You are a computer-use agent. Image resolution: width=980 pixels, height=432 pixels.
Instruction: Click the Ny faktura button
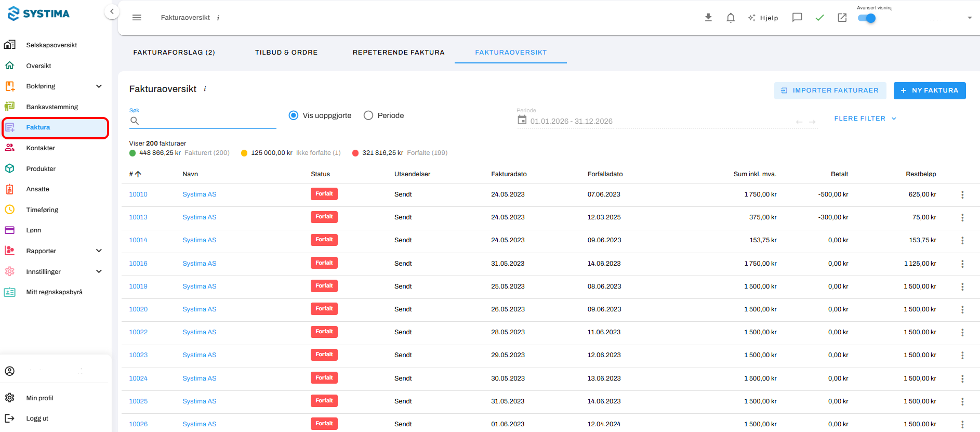click(930, 90)
